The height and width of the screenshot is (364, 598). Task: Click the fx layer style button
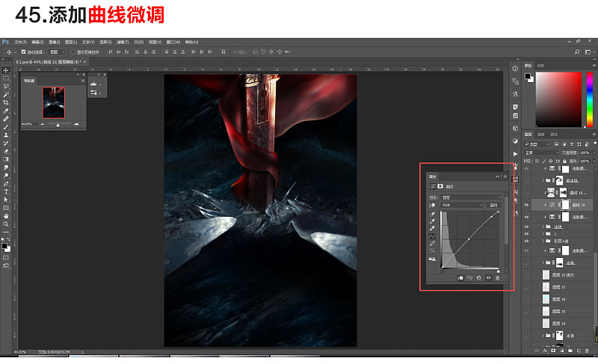(545, 351)
